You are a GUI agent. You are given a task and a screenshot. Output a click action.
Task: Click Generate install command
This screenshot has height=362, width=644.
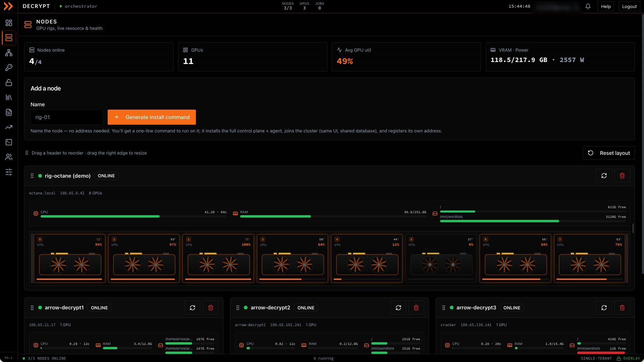(152, 117)
